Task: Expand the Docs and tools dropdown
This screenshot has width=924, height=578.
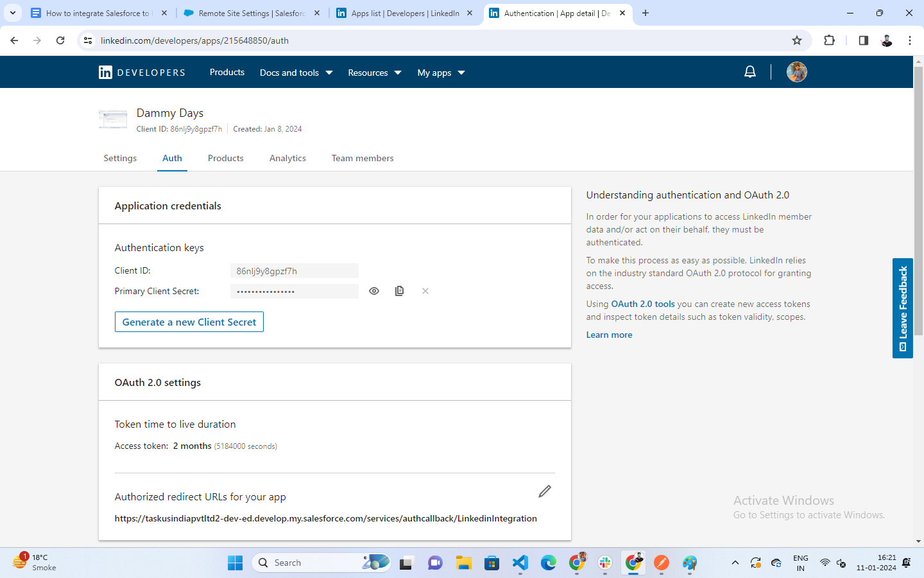Action: click(x=296, y=73)
